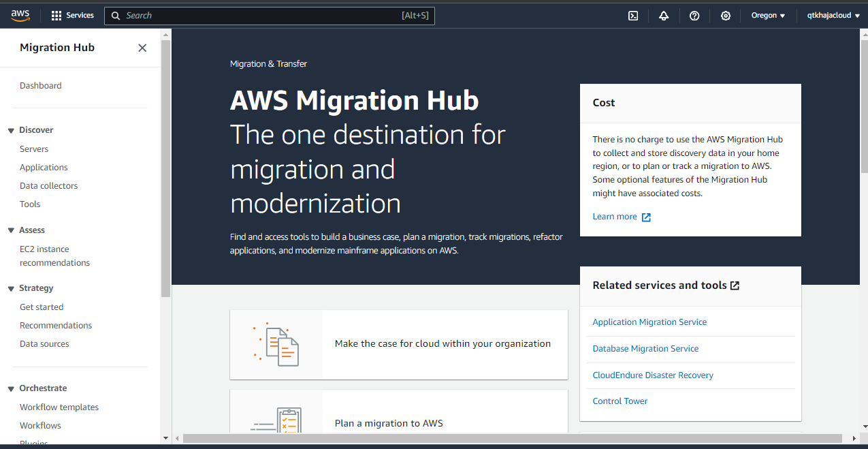Launch the CloudShell terminal icon
Screen dimensions: 868x449
[x=633, y=16]
